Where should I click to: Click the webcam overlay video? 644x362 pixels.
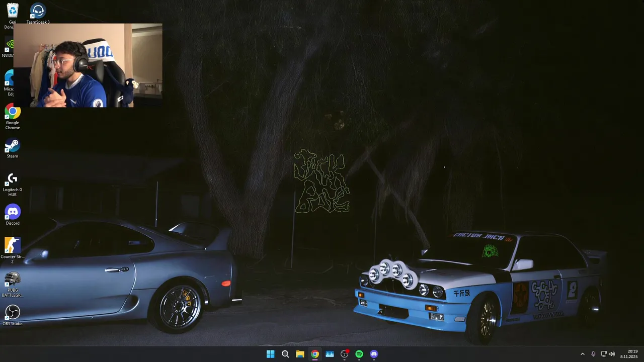coord(88,65)
